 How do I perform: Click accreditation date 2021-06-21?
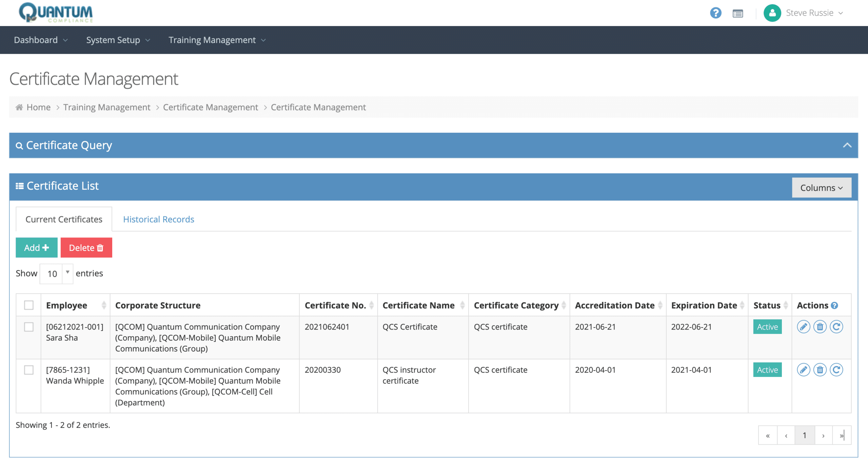point(595,327)
